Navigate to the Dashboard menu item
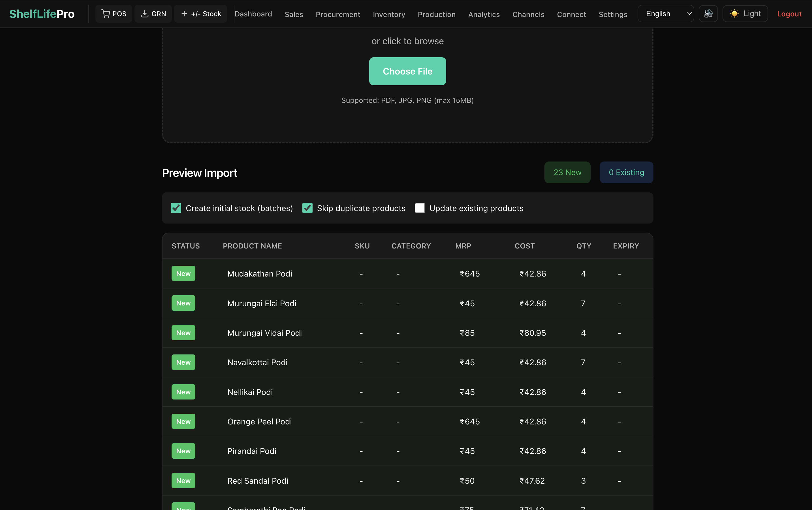This screenshot has width=812, height=510. point(253,14)
